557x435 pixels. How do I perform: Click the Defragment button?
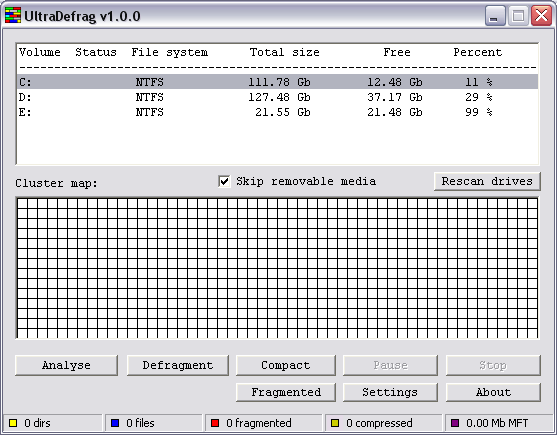pos(178,365)
